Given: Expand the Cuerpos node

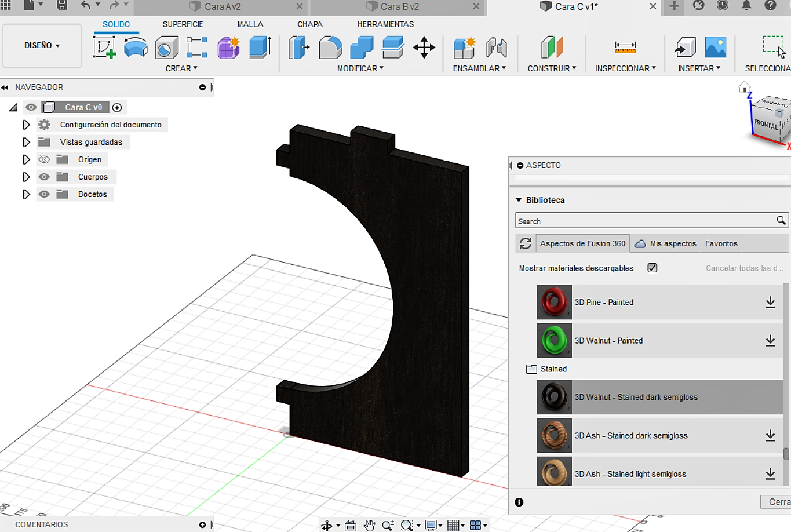Looking at the screenshot, I should tap(26, 177).
